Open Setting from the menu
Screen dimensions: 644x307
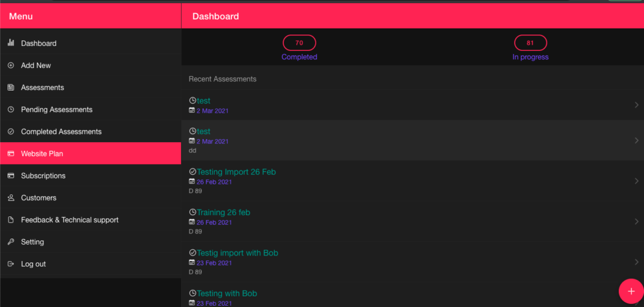pyautogui.click(x=91, y=242)
